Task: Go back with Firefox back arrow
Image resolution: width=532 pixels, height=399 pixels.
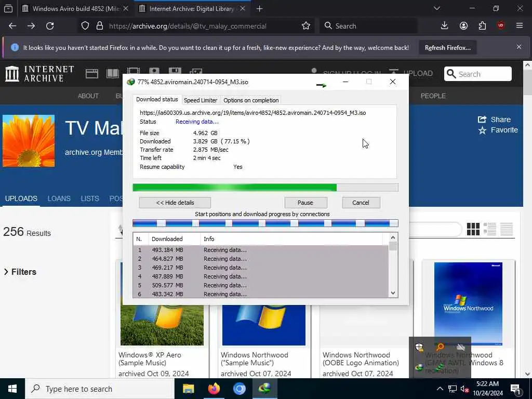Action: 12,26
